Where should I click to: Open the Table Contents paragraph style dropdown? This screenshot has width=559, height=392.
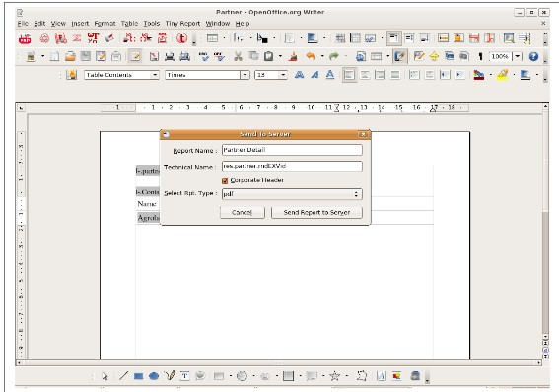pyautogui.click(x=155, y=75)
